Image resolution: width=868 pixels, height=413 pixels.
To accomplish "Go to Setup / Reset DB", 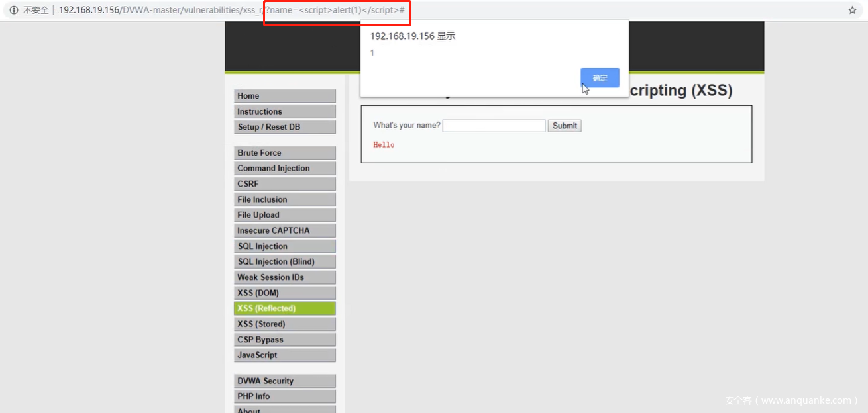I will coord(285,127).
